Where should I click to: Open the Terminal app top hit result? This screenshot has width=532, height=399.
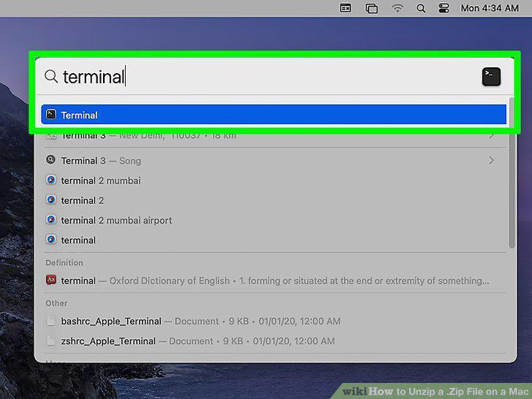[273, 115]
